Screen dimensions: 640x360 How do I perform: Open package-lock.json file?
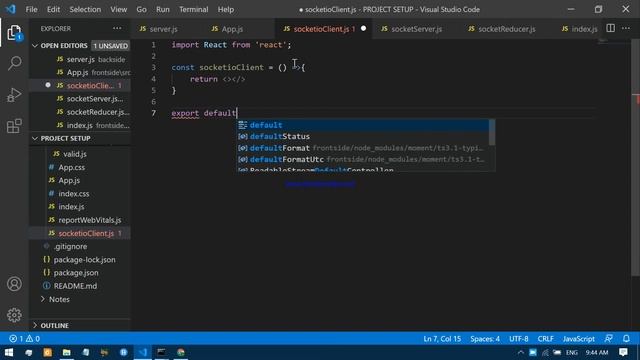coord(80,260)
